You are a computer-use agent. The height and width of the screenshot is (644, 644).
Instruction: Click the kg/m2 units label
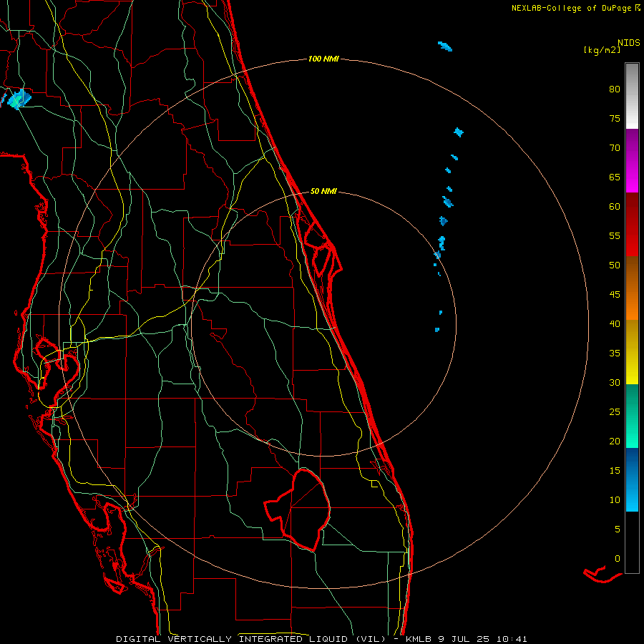click(602, 50)
